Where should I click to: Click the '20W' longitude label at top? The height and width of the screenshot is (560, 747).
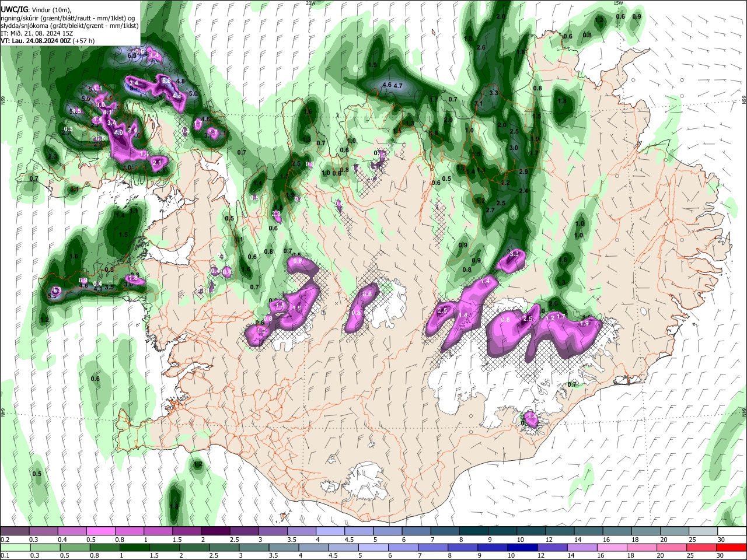[x=310, y=2]
